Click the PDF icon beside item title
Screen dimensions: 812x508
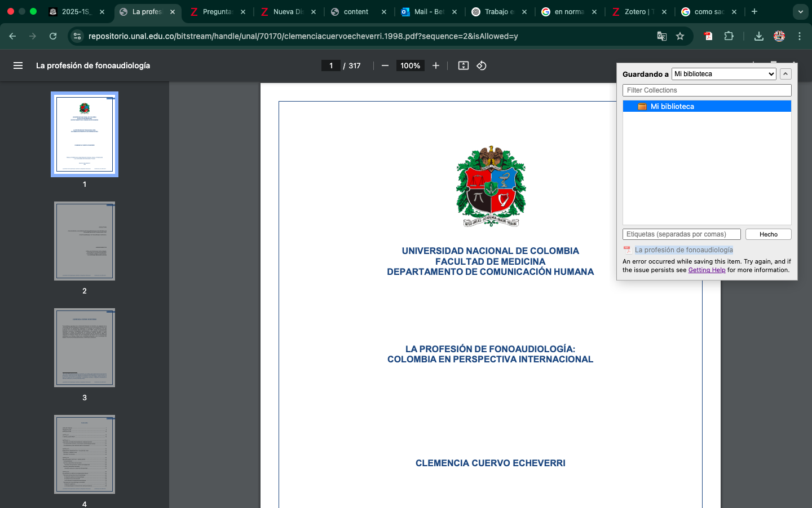(x=627, y=250)
